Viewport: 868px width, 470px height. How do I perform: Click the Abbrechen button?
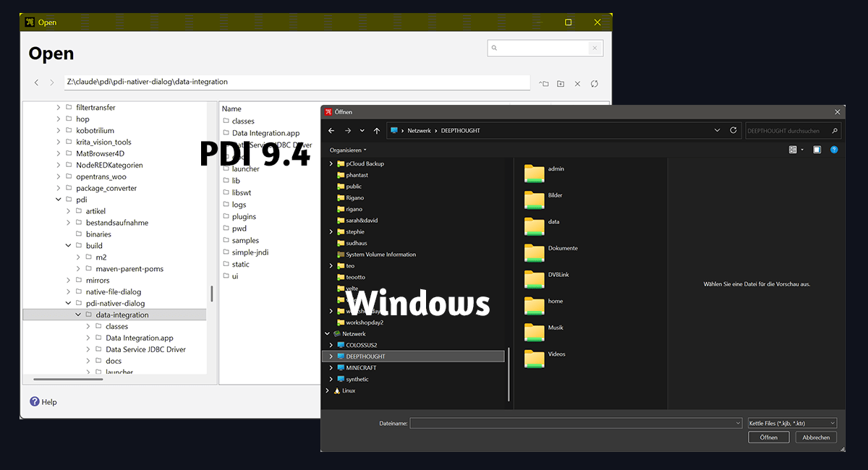816,437
